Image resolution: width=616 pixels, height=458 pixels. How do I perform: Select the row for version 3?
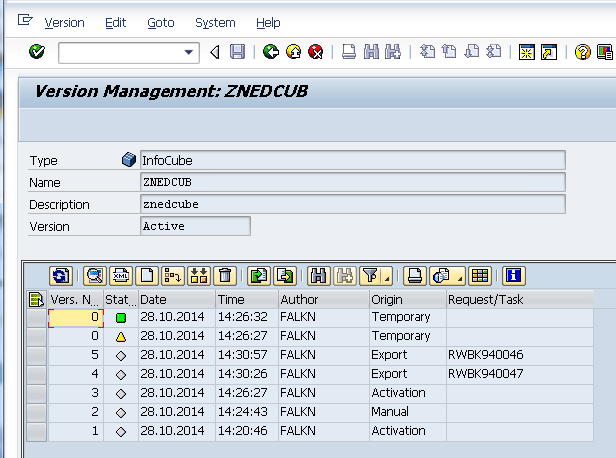(x=36, y=393)
